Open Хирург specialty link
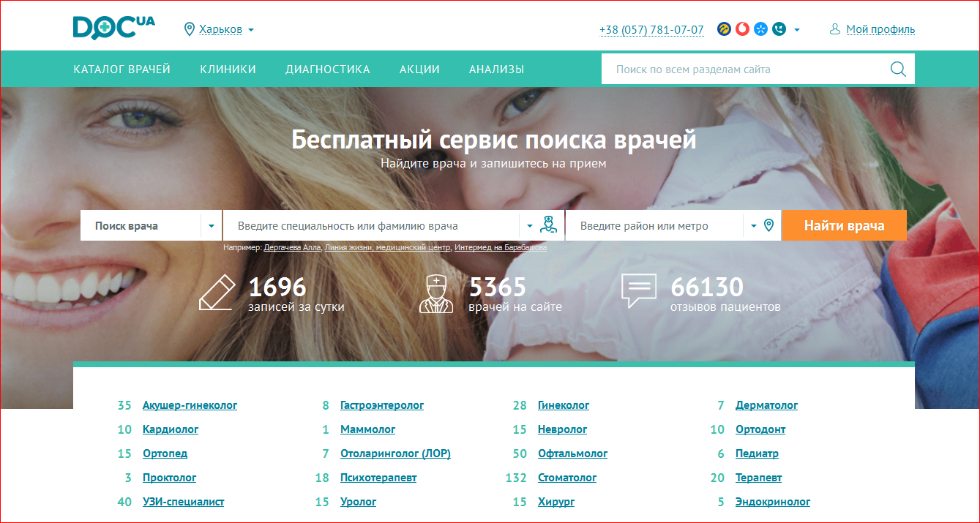This screenshot has height=523, width=980. pos(556,502)
